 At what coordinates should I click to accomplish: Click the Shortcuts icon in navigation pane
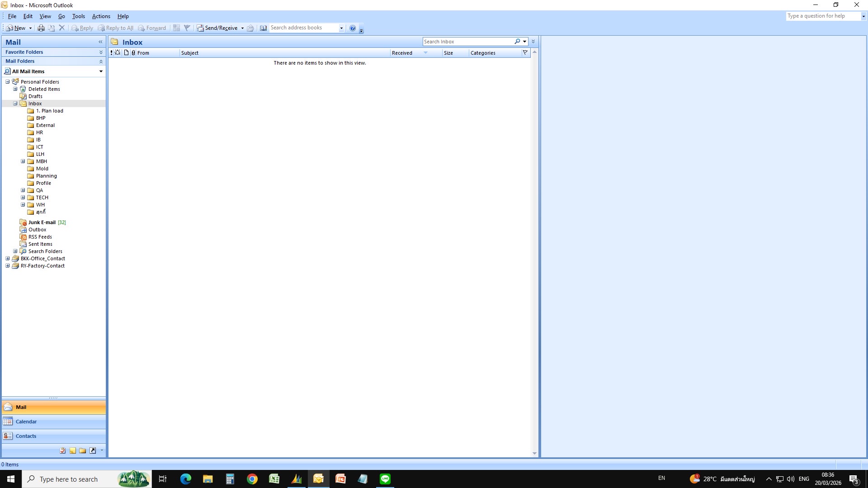93,450
